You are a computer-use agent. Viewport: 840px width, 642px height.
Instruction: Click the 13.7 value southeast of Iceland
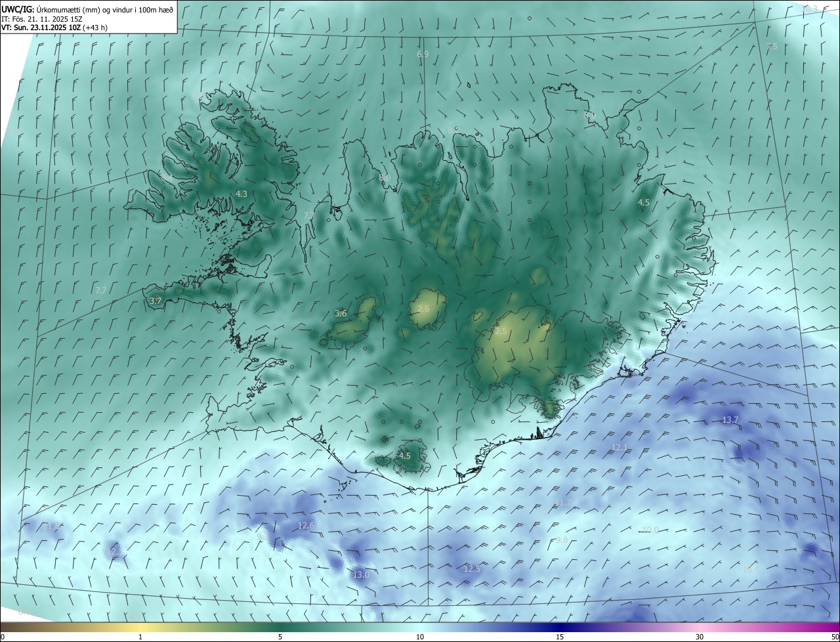click(x=730, y=419)
